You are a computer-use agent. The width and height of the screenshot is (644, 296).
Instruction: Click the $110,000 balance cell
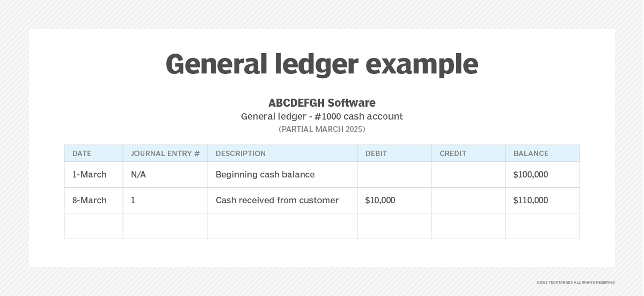click(531, 201)
